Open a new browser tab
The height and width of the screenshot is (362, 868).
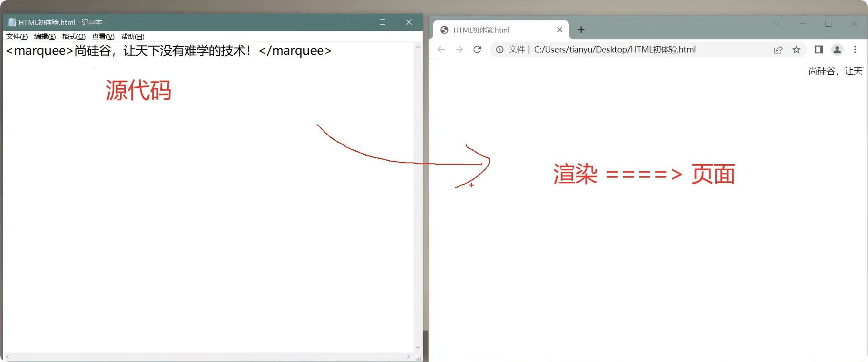581,30
